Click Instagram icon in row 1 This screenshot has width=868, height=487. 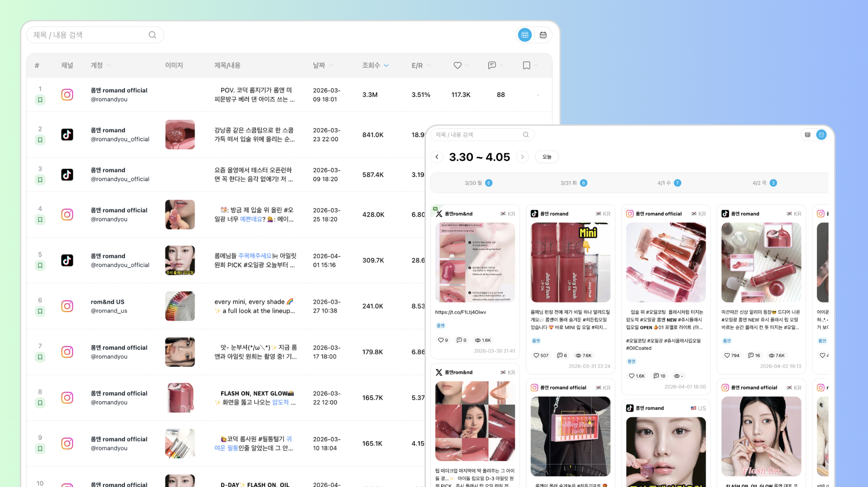point(67,95)
